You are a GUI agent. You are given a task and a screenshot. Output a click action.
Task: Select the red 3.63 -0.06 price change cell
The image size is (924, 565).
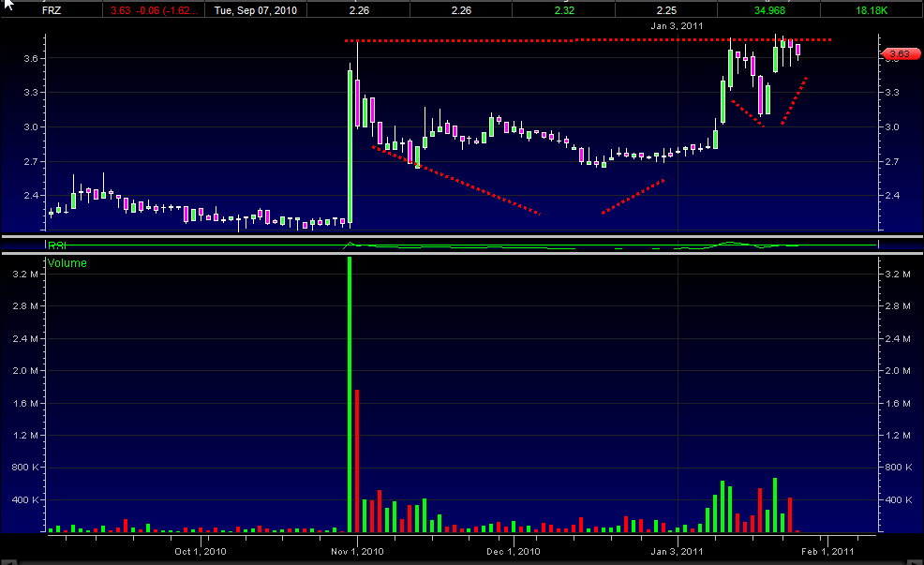(x=154, y=10)
